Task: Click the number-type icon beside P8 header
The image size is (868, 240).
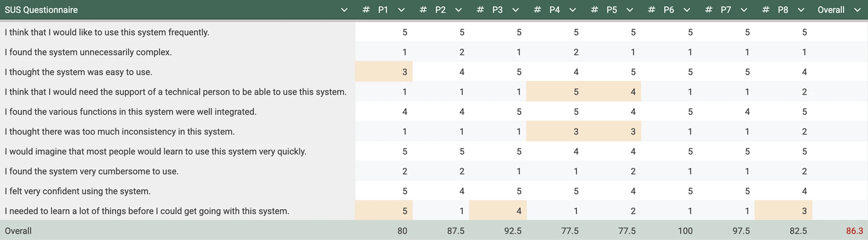Action: tap(766, 10)
